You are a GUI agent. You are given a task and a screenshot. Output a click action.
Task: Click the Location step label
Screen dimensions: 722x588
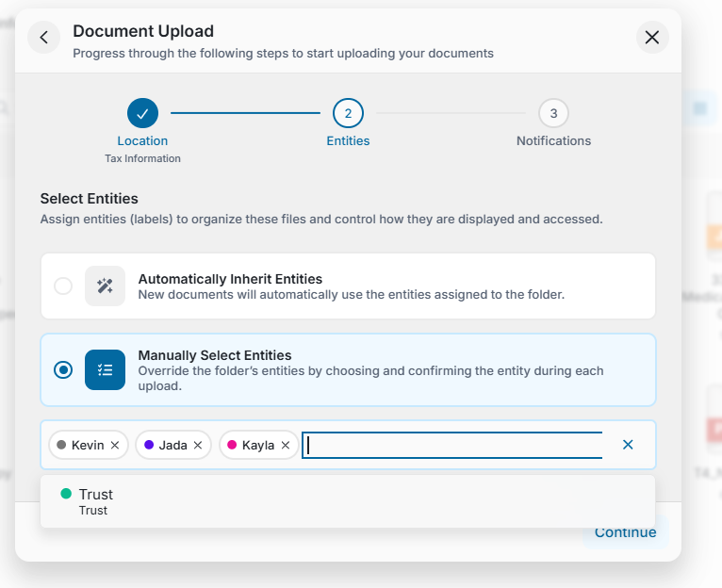(x=142, y=141)
